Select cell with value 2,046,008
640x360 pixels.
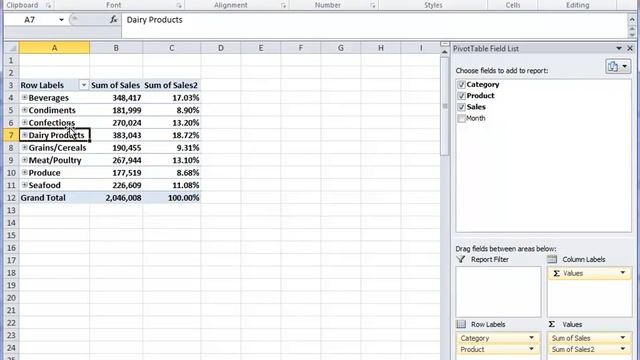(x=116, y=198)
